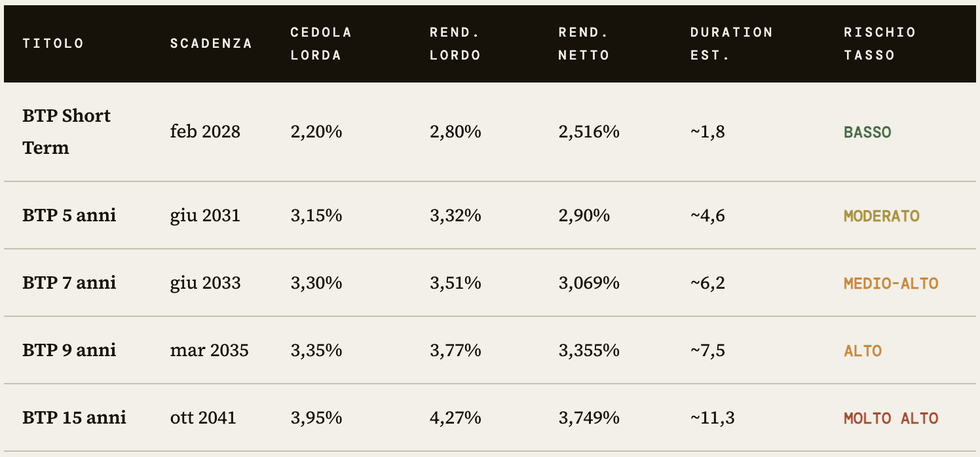
Task: Select the feb 2028 maturity cell
Action: (205, 132)
